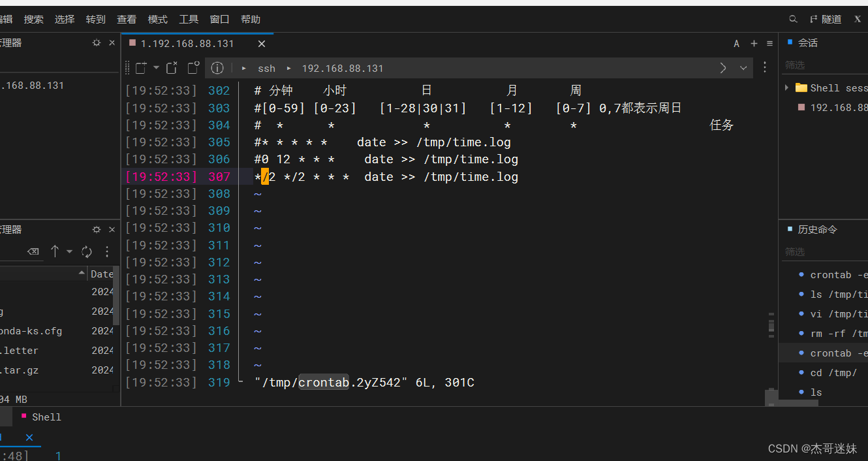The width and height of the screenshot is (868, 461).
Task: Expand the dropdown beside the up arrow
Action: (x=69, y=251)
